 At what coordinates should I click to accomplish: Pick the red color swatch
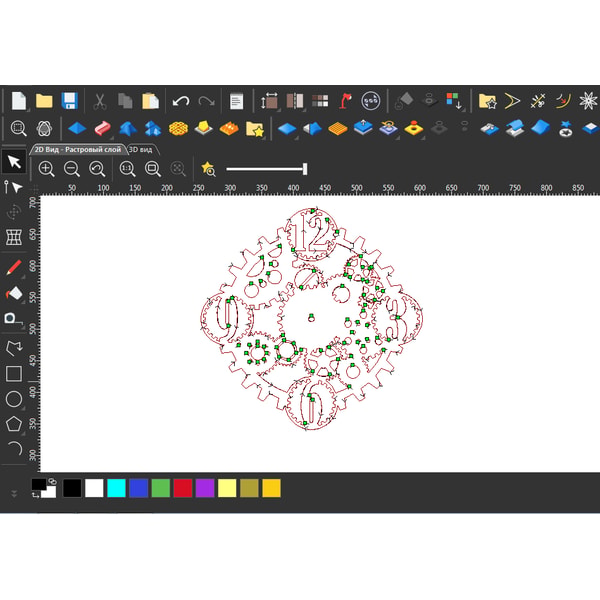pos(183,488)
